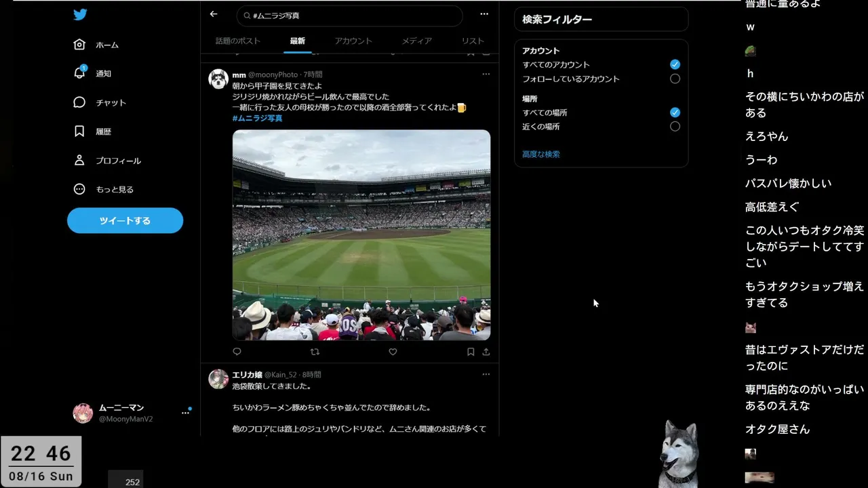Viewport: 868px width, 488px height.
Task: Bookmark mm's stadium post
Action: (x=471, y=352)
